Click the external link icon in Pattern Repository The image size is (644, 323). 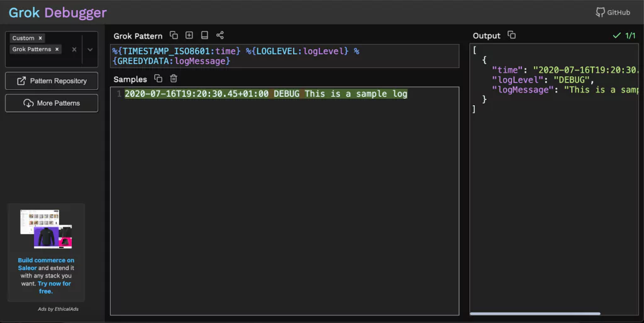(21, 81)
